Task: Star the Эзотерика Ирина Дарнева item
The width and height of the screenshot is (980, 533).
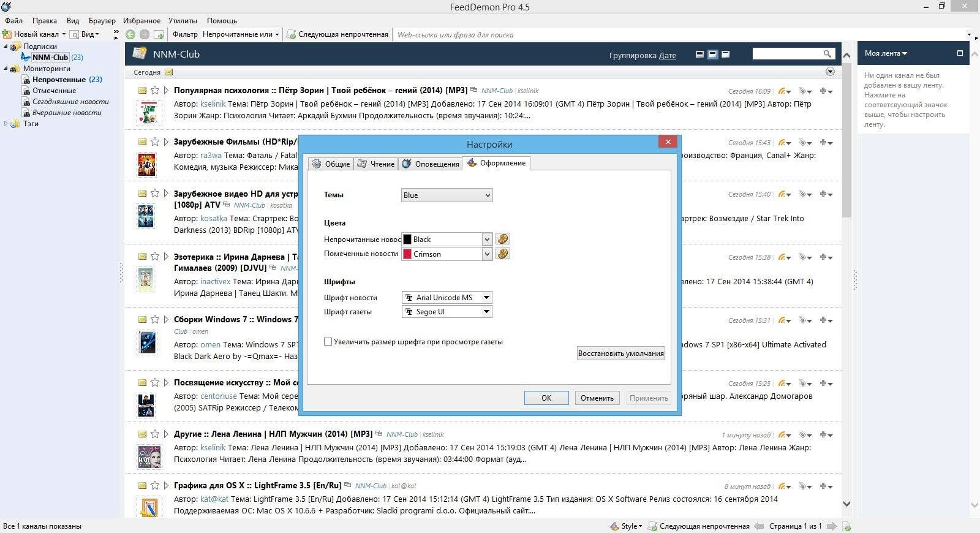Action: pyautogui.click(x=155, y=256)
